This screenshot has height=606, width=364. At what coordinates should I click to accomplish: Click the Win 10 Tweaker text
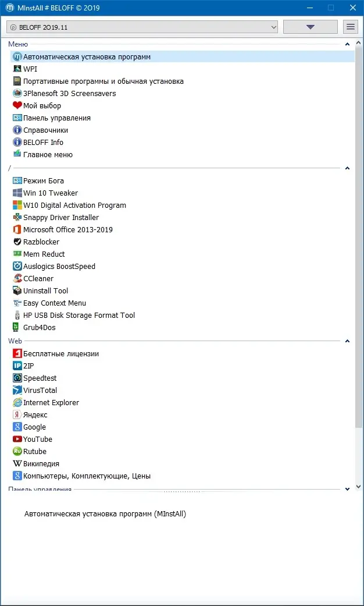51,193
